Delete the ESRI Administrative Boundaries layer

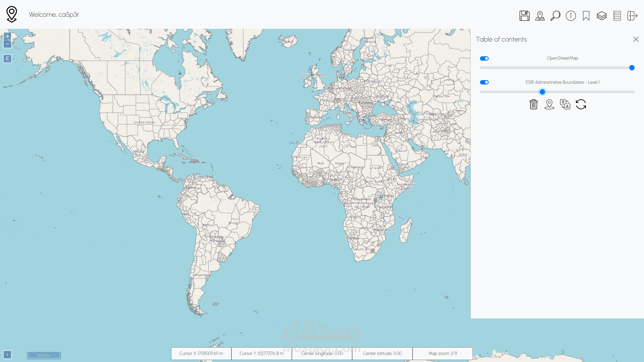click(533, 104)
